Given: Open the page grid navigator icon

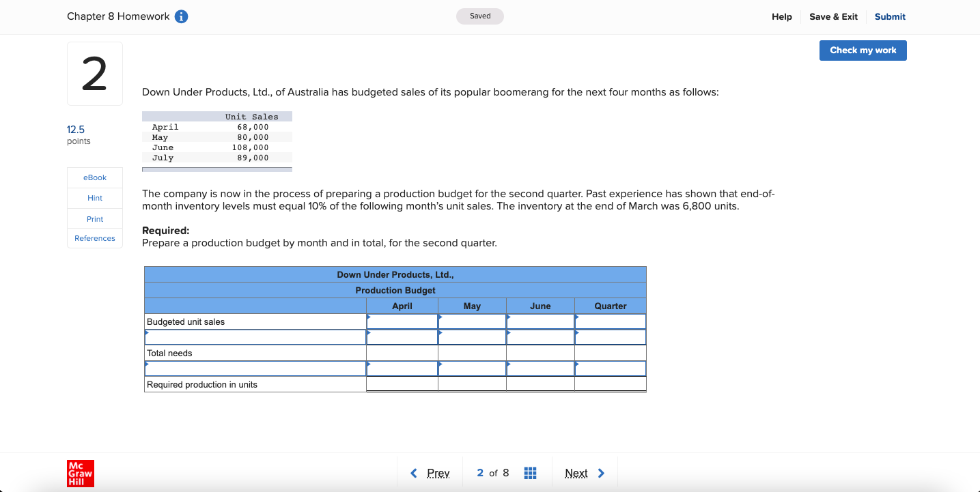Looking at the screenshot, I should tap(531, 472).
